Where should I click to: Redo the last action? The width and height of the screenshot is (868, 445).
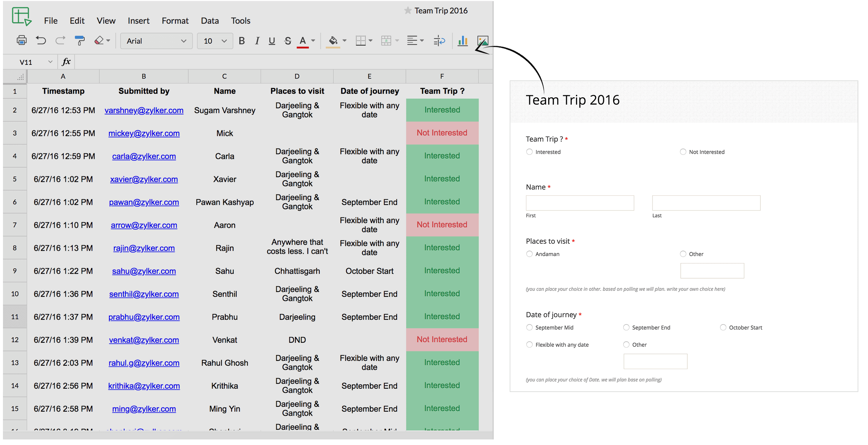60,41
